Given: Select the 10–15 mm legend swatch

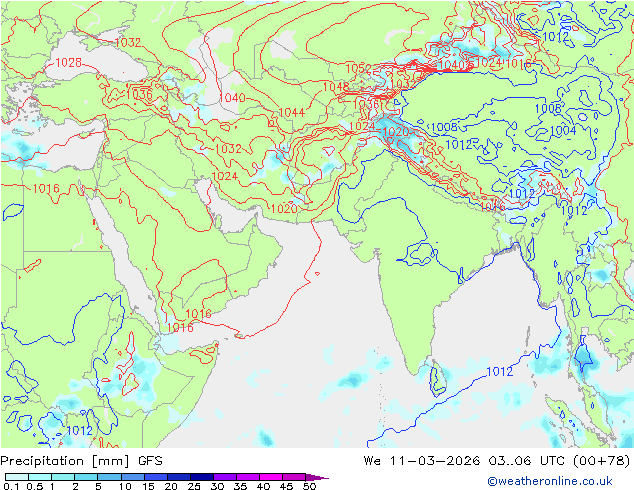Looking at the screenshot, I should pos(132,477).
